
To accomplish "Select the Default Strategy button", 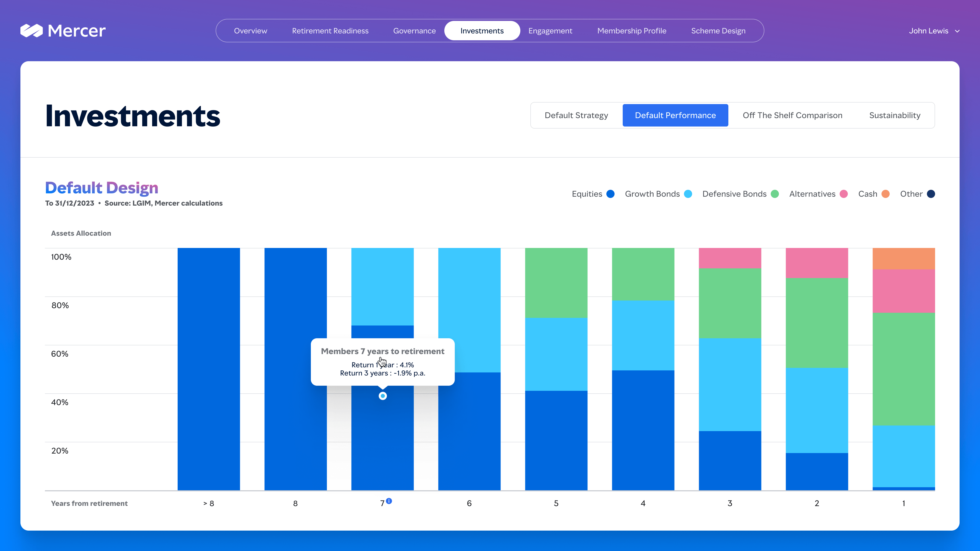I will (576, 115).
